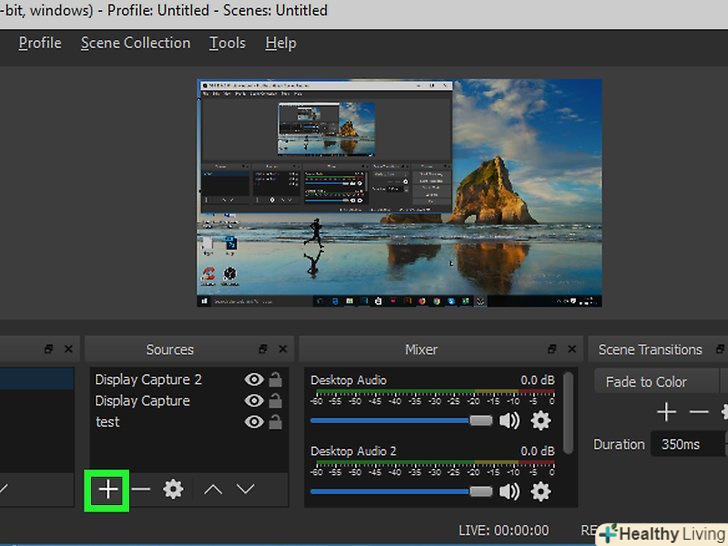The image size is (728, 546).
Task: Toggle the lock on Display Capture source
Action: [x=275, y=401]
